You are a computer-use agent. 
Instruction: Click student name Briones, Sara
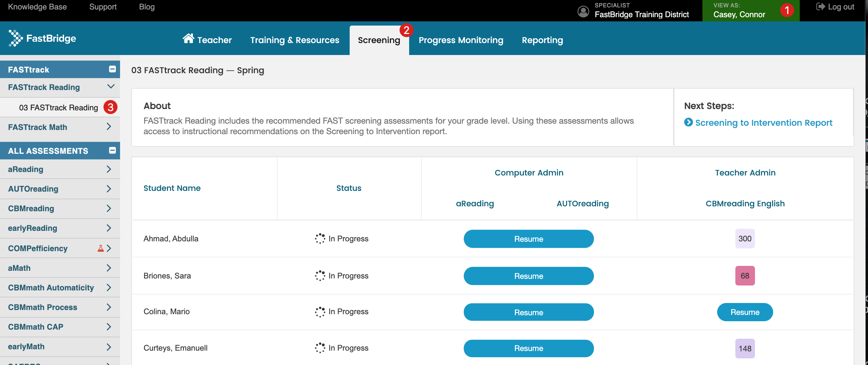(x=167, y=276)
